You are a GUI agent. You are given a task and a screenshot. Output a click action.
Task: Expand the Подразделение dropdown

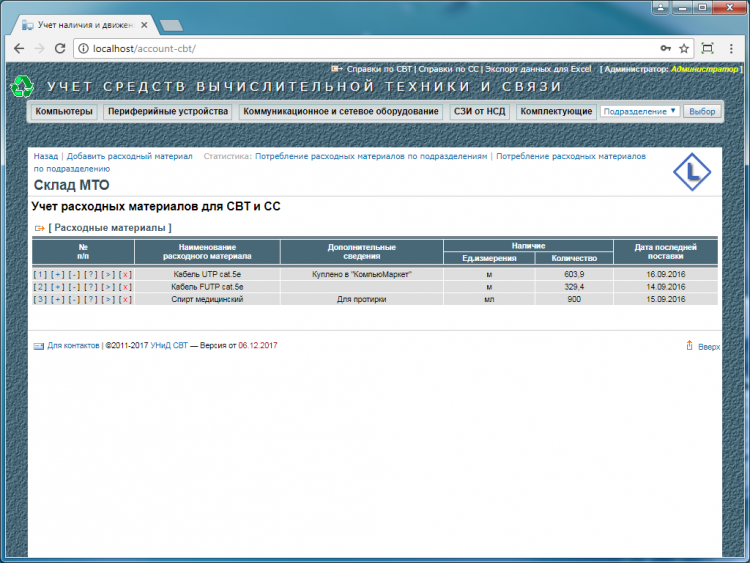pyautogui.click(x=640, y=111)
